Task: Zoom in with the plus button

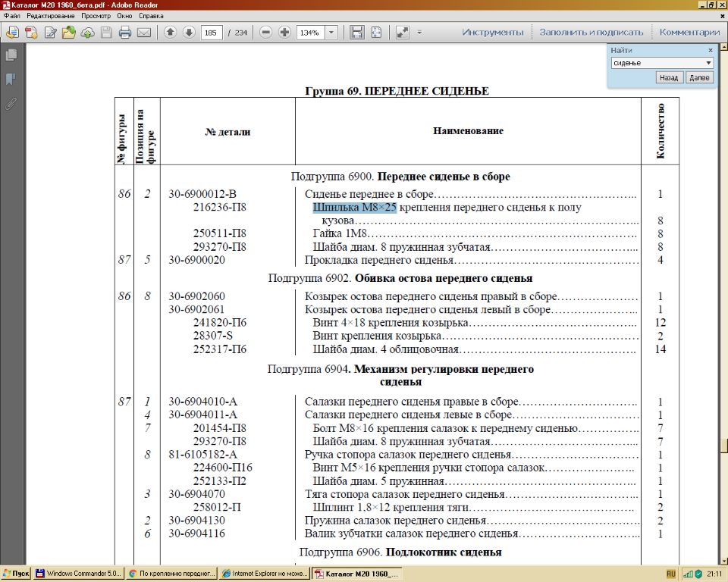Action: [x=284, y=33]
